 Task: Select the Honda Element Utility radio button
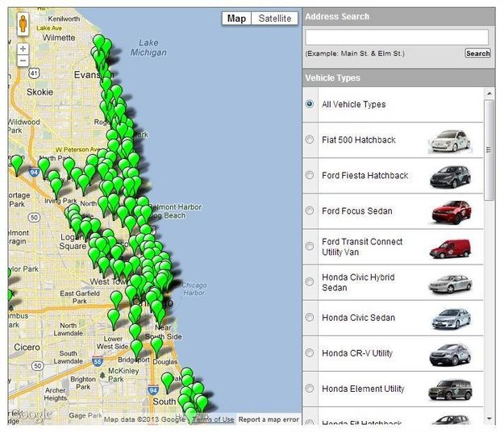tap(310, 389)
